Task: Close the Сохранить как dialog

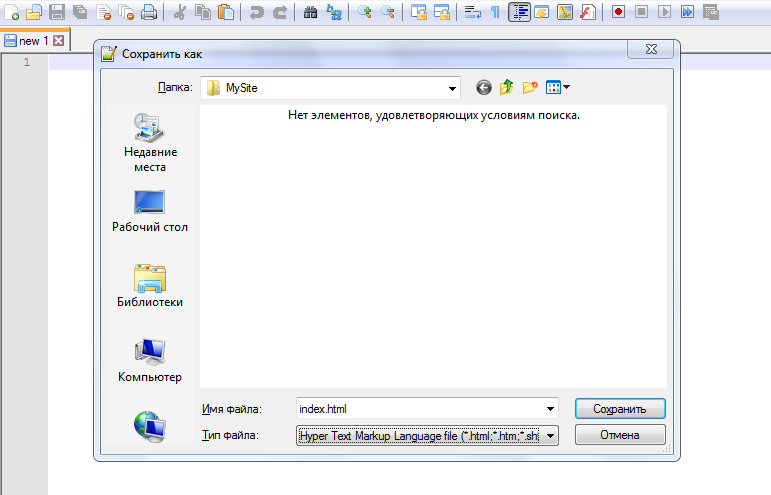Action: pos(651,49)
